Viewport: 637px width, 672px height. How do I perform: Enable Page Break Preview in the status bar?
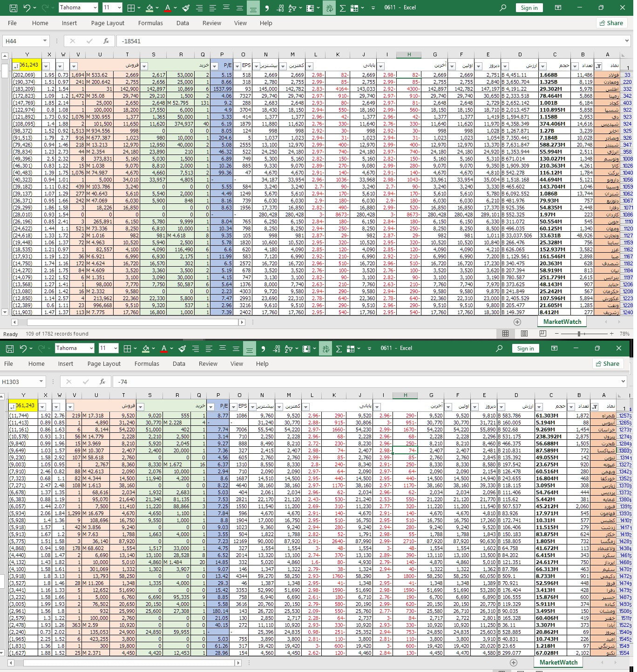point(542,334)
